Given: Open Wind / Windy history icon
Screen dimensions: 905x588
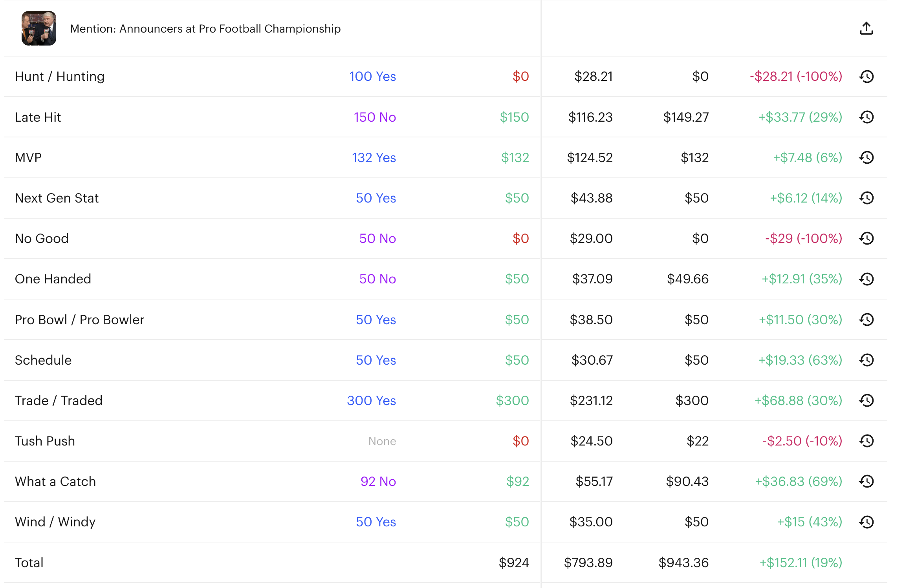Looking at the screenshot, I should click(866, 522).
